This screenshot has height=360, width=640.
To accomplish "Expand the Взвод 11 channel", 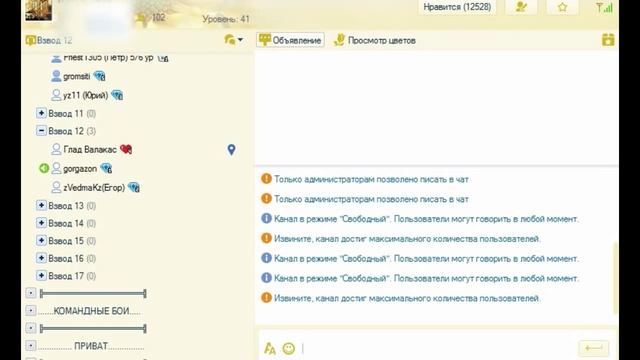I will [41, 113].
